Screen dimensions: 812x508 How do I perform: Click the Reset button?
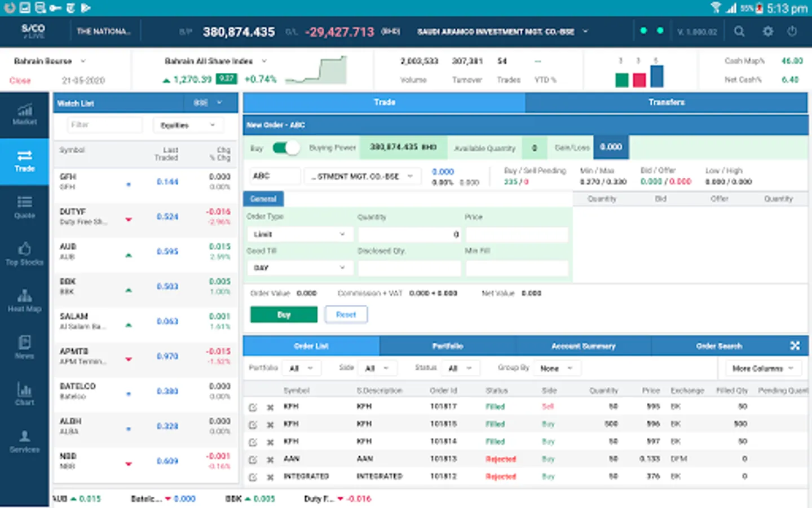pos(346,314)
